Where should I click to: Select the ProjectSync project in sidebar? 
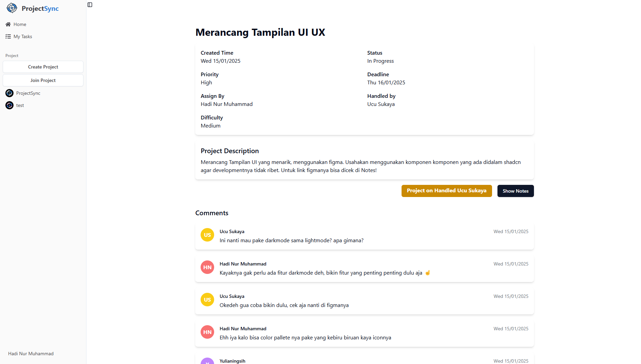(x=28, y=93)
